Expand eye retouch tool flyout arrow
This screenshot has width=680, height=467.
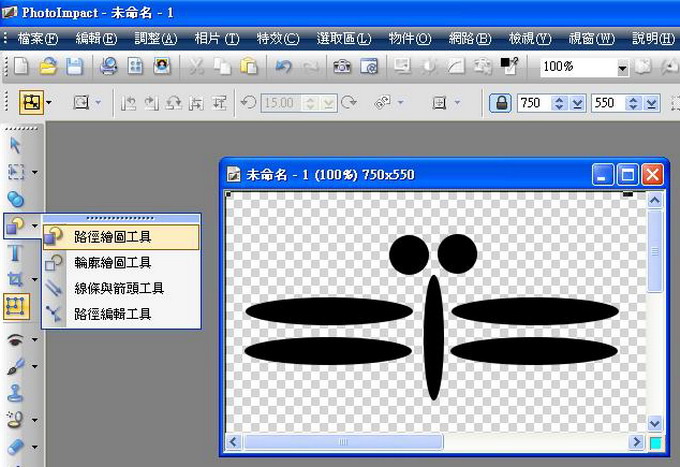35,340
